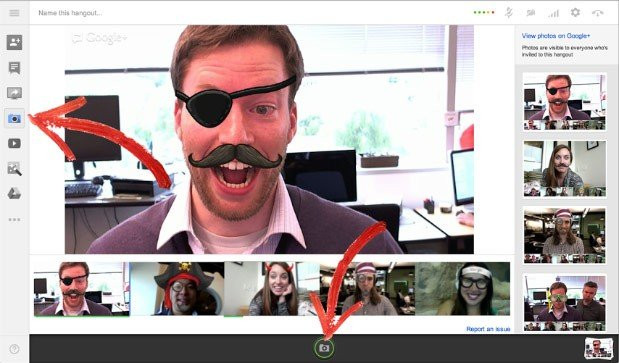Select the pirate hat participant thumbnail
The image size is (619, 363).
177,288
